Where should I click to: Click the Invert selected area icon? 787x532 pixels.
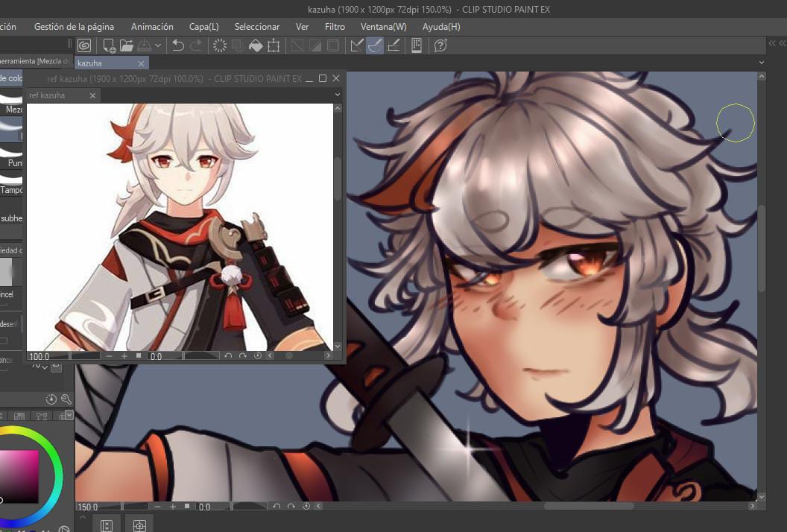point(315,45)
